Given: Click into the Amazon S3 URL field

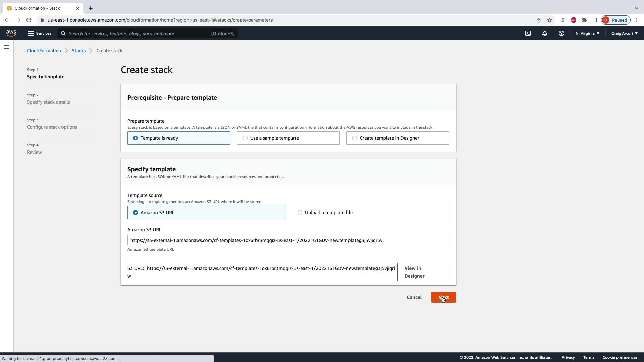Looking at the screenshot, I should point(288,240).
